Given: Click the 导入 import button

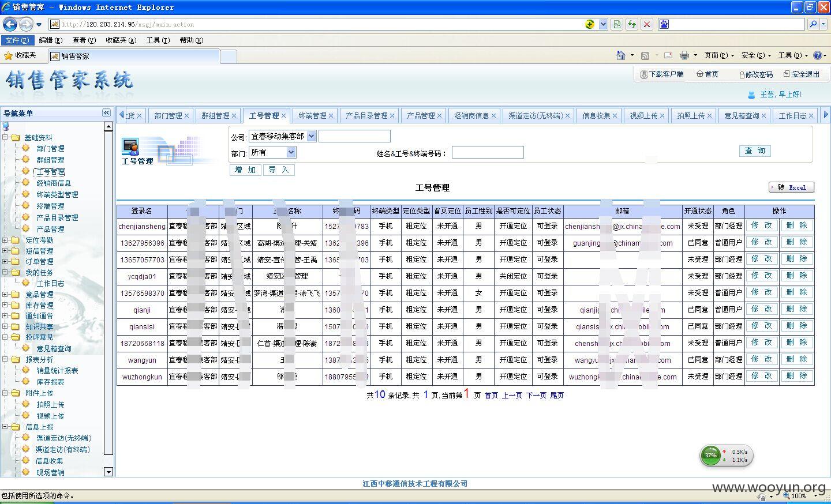Looking at the screenshot, I should click(x=279, y=170).
